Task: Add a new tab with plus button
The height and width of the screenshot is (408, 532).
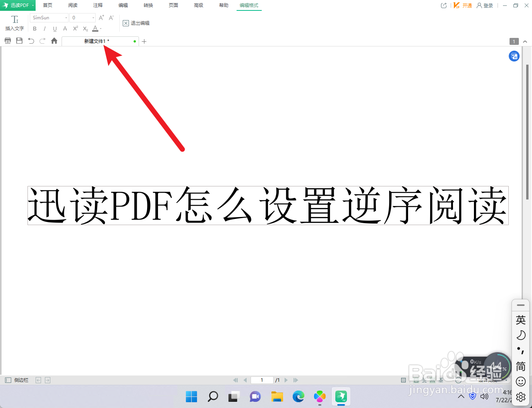Action: coord(144,41)
